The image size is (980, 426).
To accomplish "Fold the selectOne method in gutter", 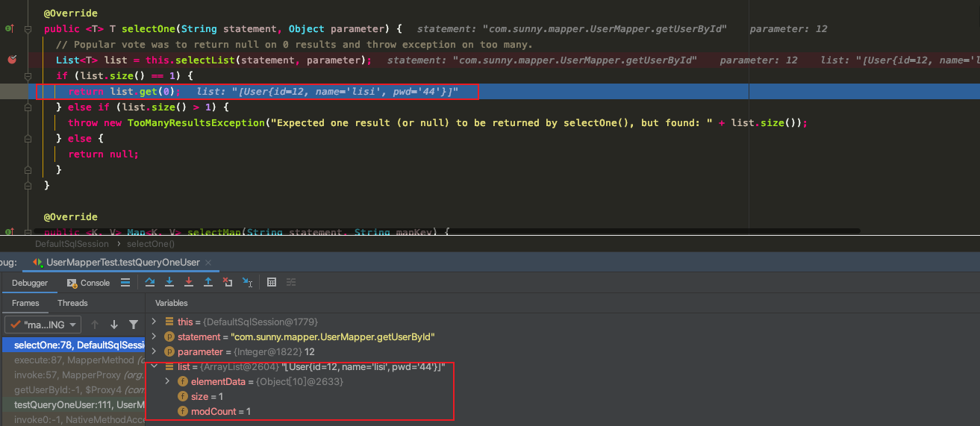I will 28,29.
